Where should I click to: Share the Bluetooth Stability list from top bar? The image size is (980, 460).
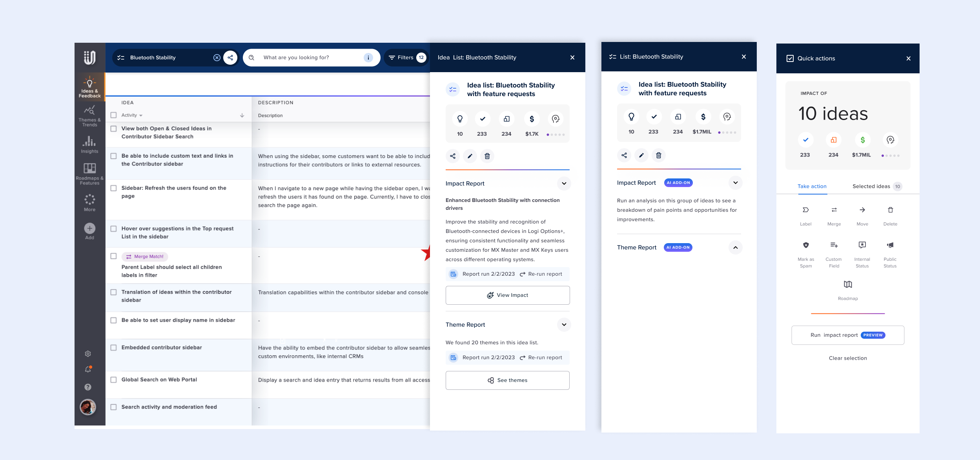point(230,58)
